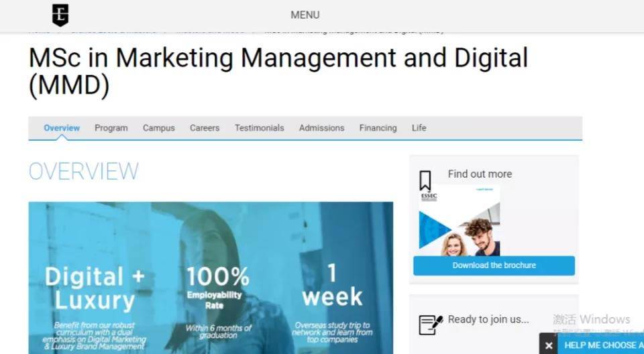Open the MENU in the top bar
This screenshot has height=354, width=644.
pyautogui.click(x=305, y=15)
